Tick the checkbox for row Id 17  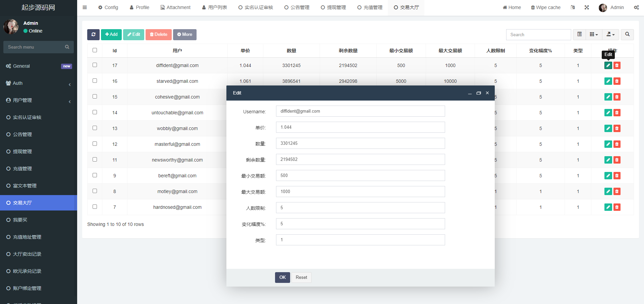coord(95,65)
